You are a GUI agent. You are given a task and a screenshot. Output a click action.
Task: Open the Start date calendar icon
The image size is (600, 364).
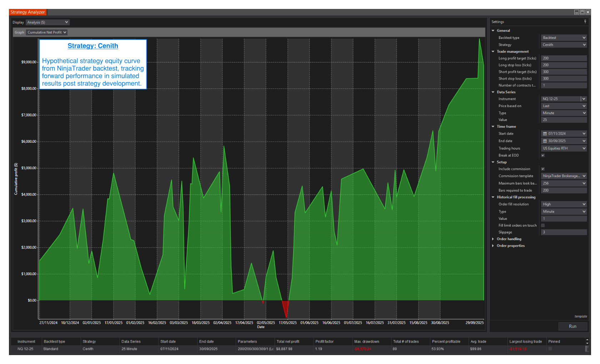pos(545,134)
